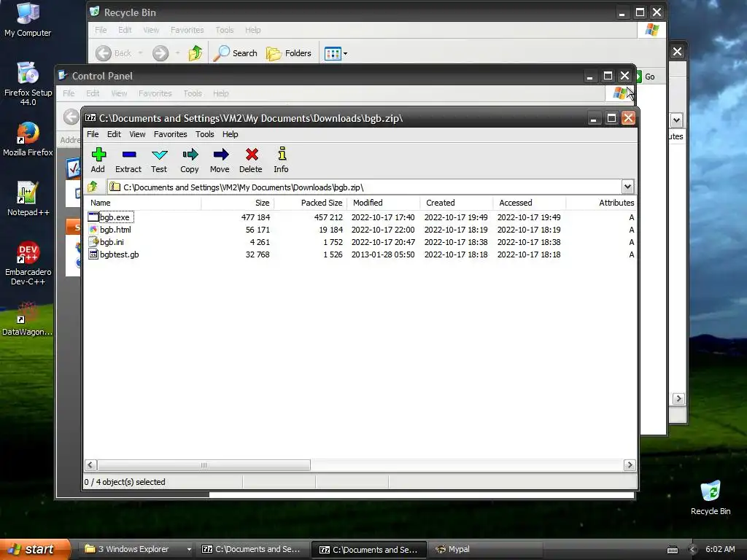The height and width of the screenshot is (560, 747).
Task: Select the Mozilla Firefox desktop shortcut
Action: pyautogui.click(x=28, y=139)
